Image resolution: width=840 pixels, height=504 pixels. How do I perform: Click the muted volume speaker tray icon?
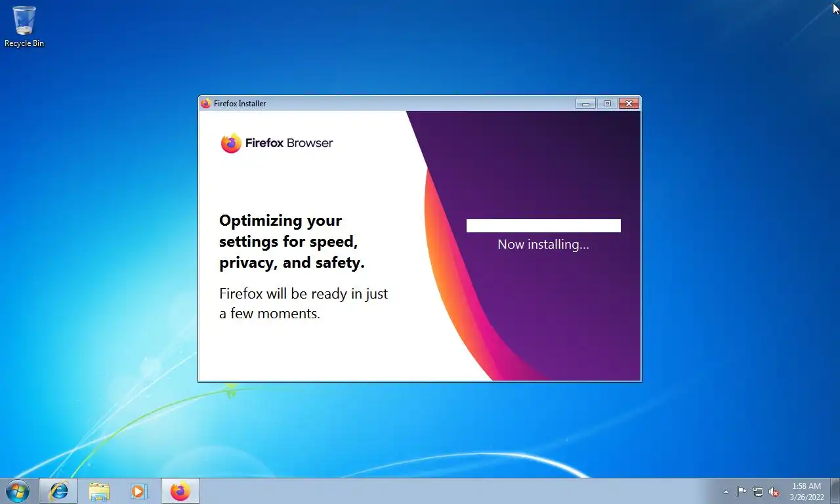[774, 492]
